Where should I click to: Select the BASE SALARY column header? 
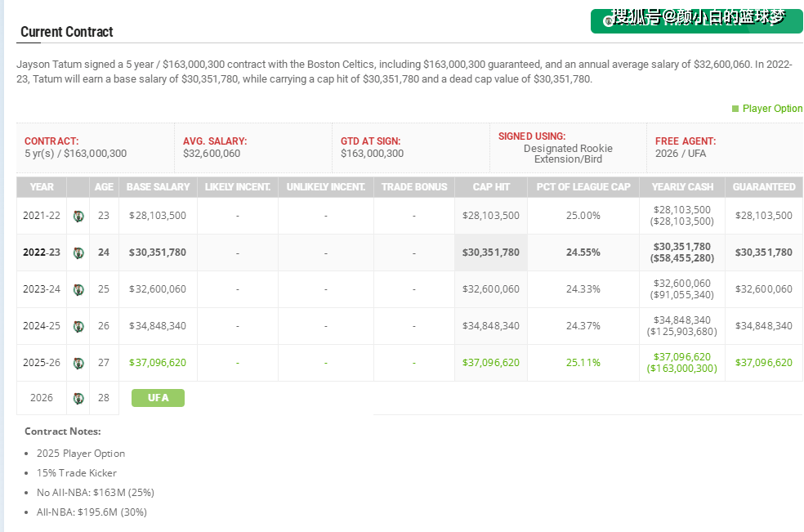tap(158, 187)
